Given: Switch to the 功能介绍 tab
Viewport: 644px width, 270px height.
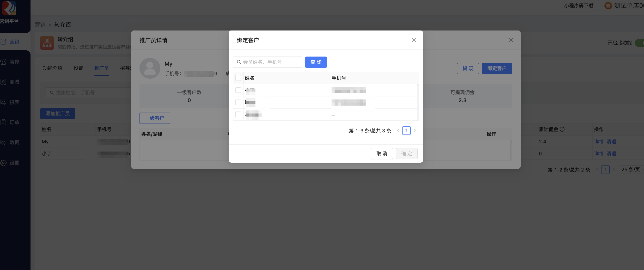Looking at the screenshot, I should [x=53, y=68].
